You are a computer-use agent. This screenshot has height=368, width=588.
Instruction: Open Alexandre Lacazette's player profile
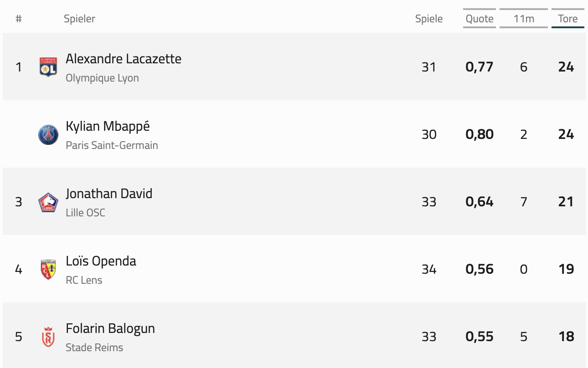[x=124, y=59]
